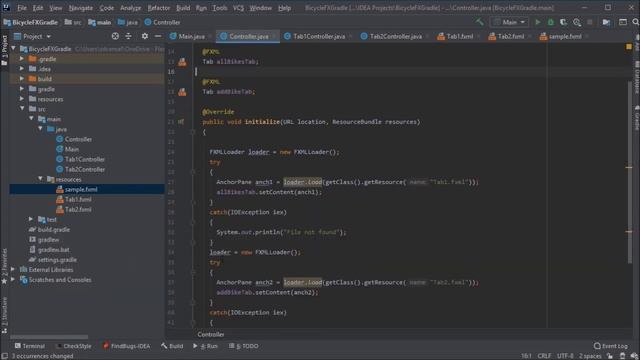The image size is (640, 360).
Task: Toggle the Project side tab
Action: tap(4, 50)
